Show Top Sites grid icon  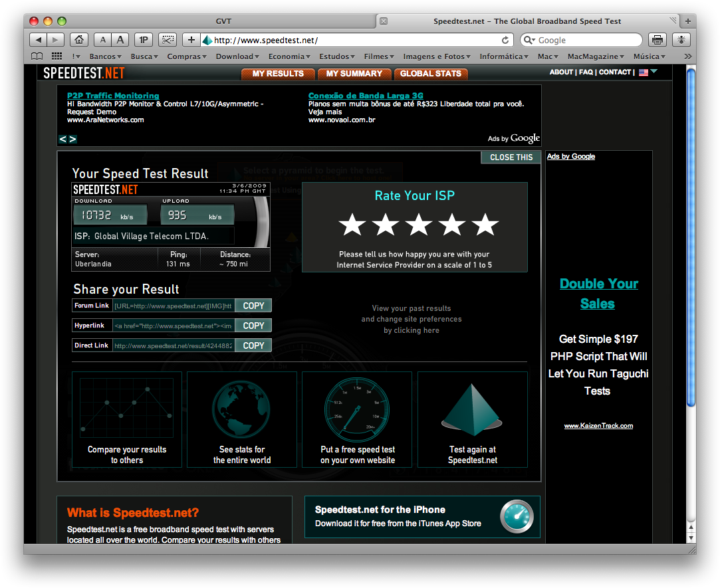[57, 56]
